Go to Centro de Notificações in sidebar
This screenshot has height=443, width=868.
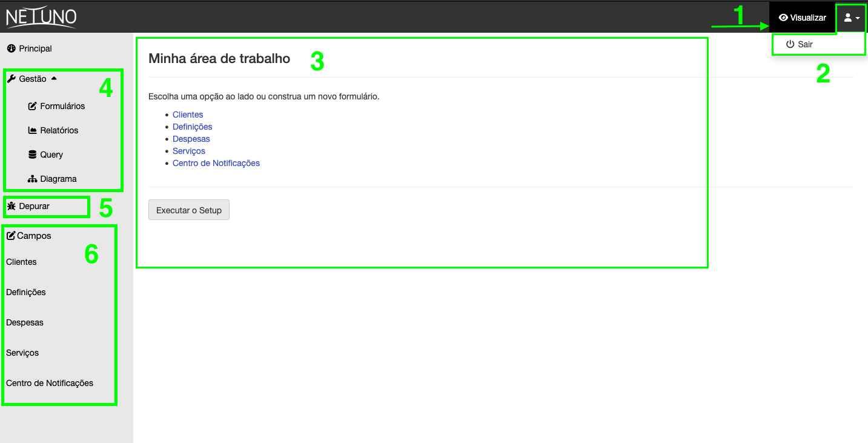coord(50,383)
